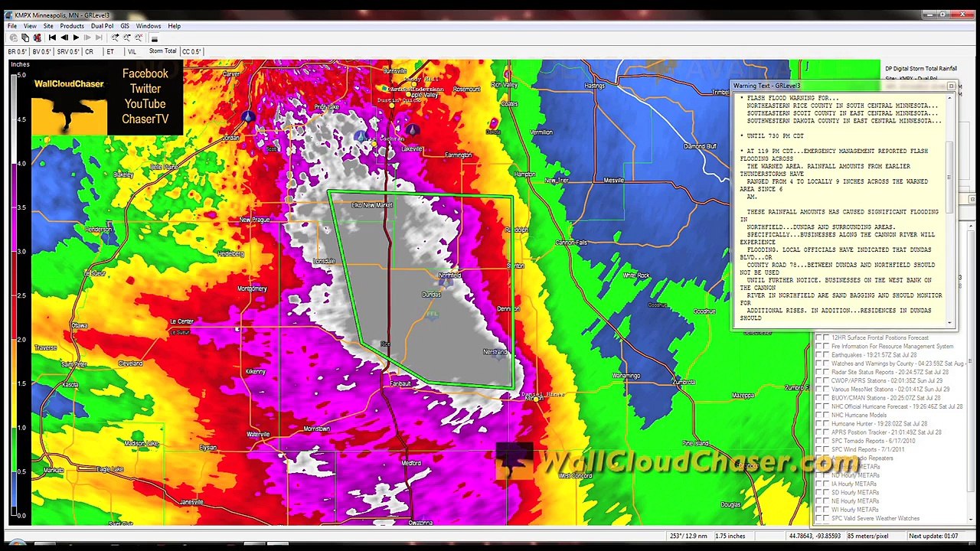980x551 pixels.
Task: Click the '85 meters/pixel' status entry
Action: pyautogui.click(x=867, y=536)
